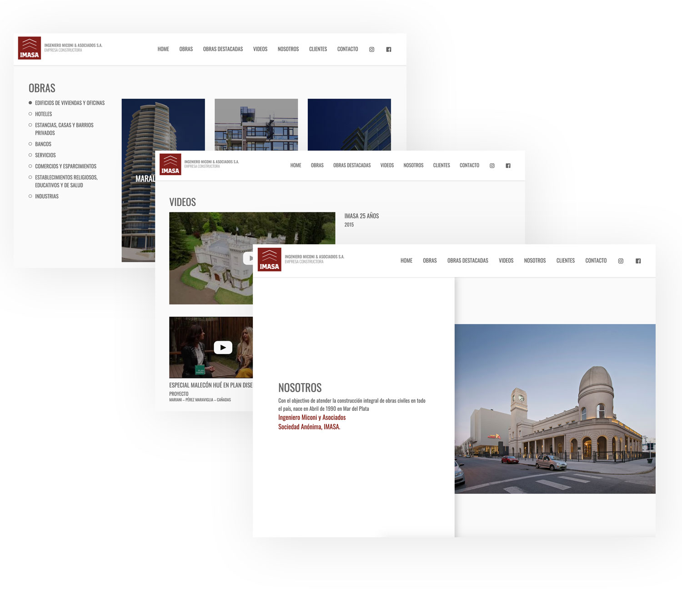Click the IMASA logo on the Obras page

point(30,48)
